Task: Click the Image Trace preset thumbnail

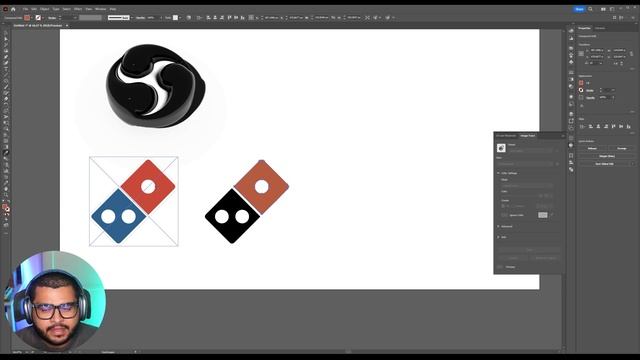Action: pyautogui.click(x=501, y=148)
